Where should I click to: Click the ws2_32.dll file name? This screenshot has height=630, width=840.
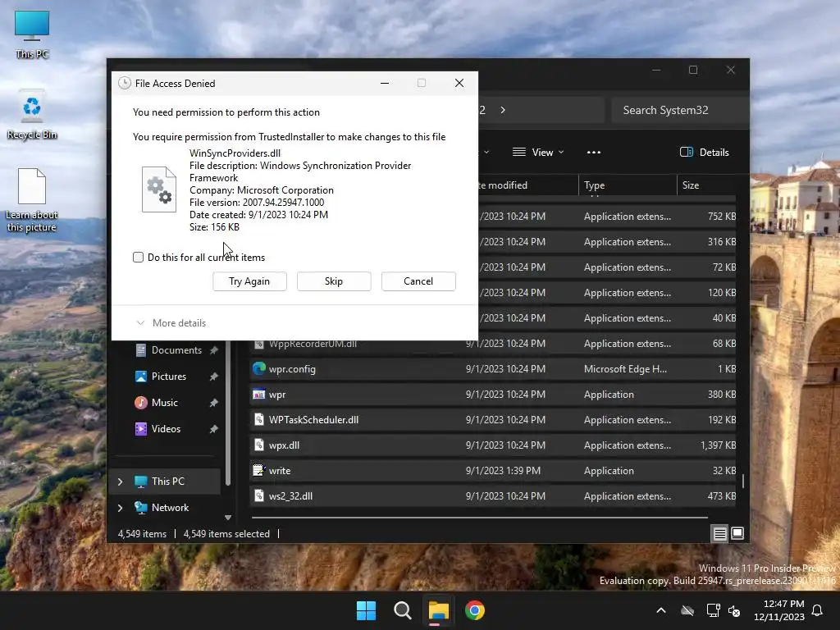tap(290, 496)
